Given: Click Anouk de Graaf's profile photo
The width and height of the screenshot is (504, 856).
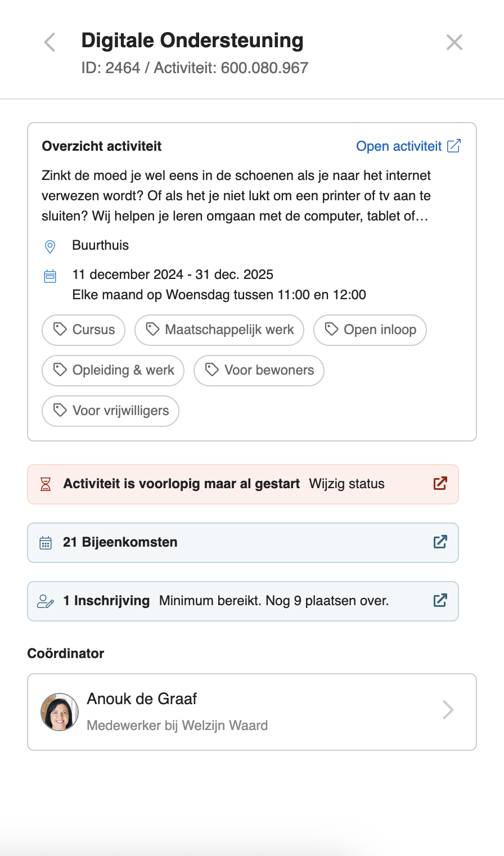Looking at the screenshot, I should click(x=60, y=711).
